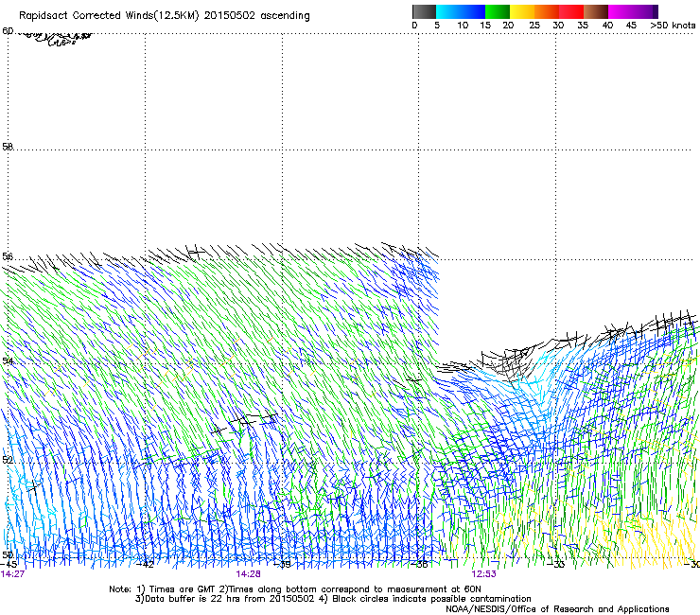Click the '-33' longitude axis label
Screen dimensions: 700x615
556,564
